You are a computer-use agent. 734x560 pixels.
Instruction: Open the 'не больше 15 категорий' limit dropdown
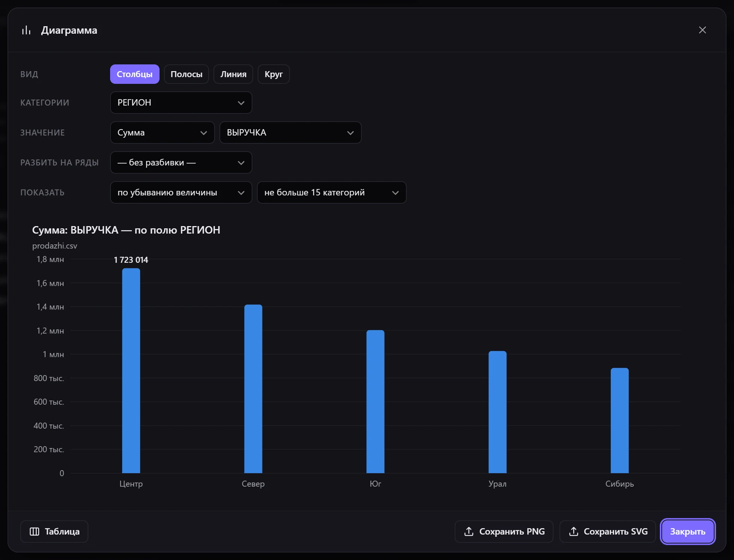click(x=331, y=192)
